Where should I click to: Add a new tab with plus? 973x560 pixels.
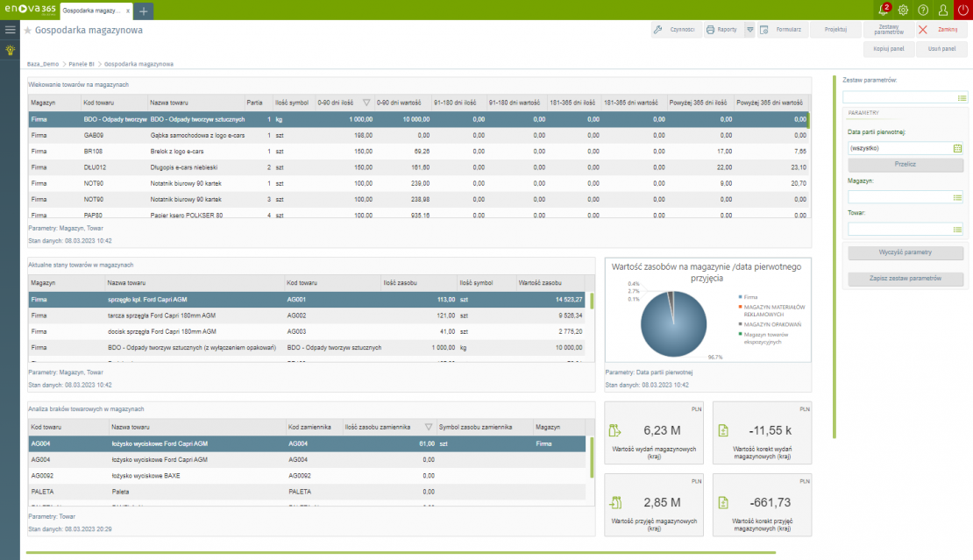pos(143,11)
